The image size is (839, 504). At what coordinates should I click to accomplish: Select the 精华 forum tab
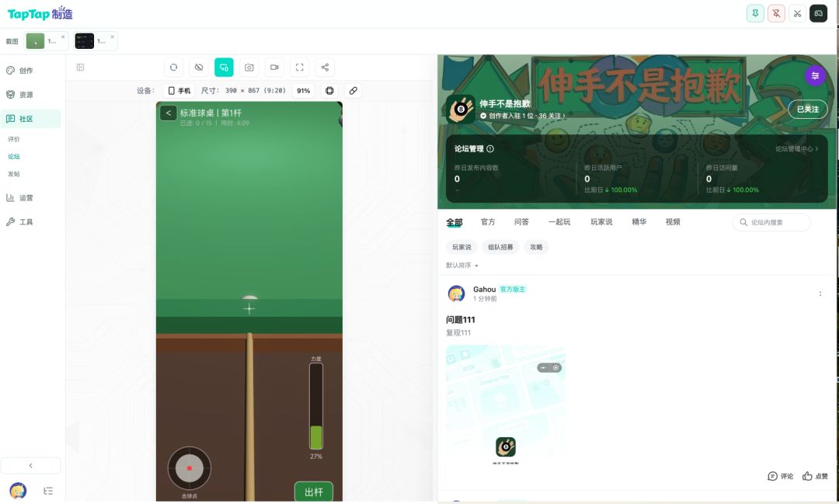[639, 222]
